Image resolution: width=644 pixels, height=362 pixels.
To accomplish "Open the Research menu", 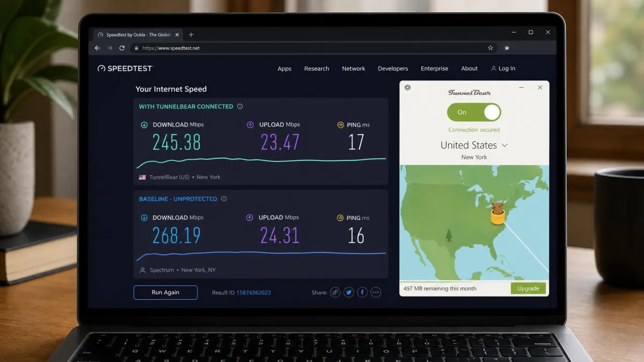I will click(317, 69).
